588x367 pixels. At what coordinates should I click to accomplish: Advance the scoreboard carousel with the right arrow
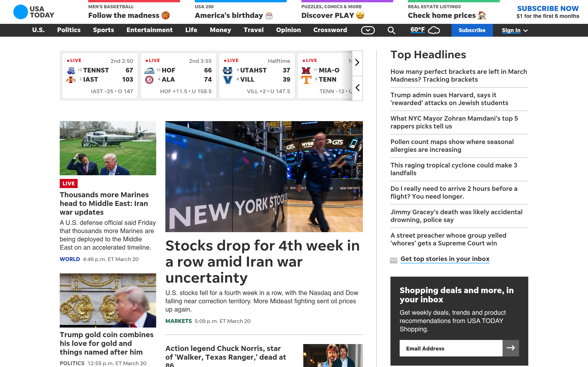[357, 62]
